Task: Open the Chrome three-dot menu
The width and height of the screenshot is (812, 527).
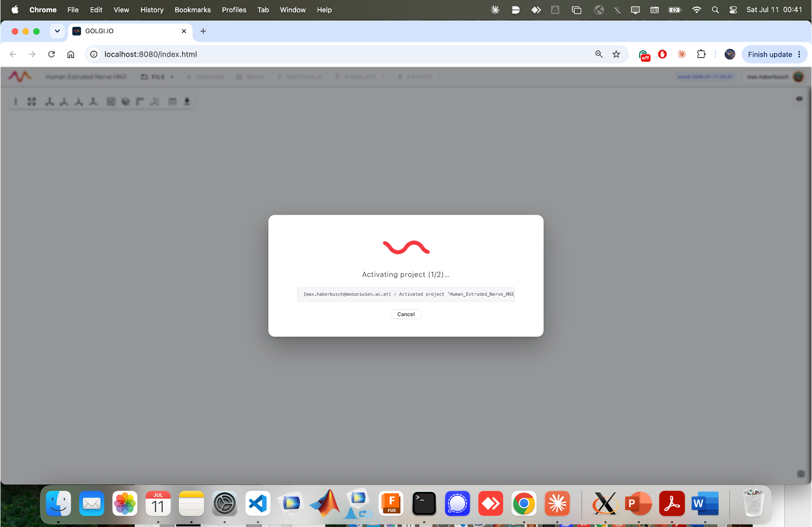Action: 799,54
